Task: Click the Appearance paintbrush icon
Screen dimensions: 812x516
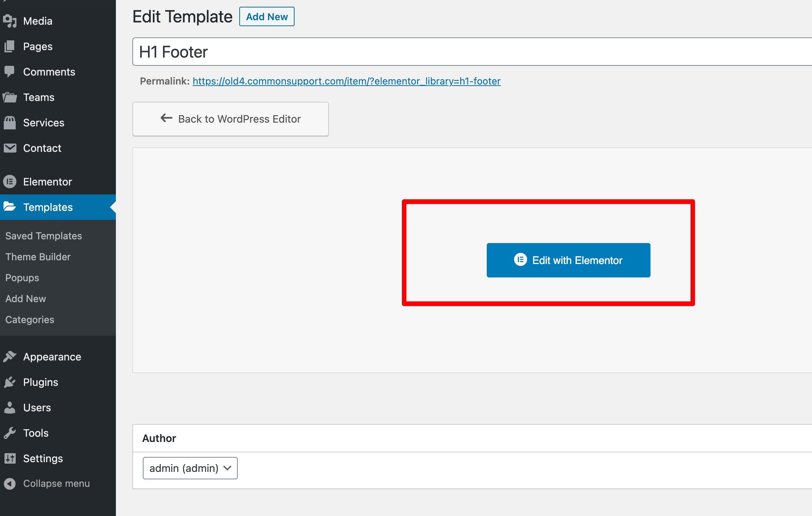Action: click(x=10, y=357)
